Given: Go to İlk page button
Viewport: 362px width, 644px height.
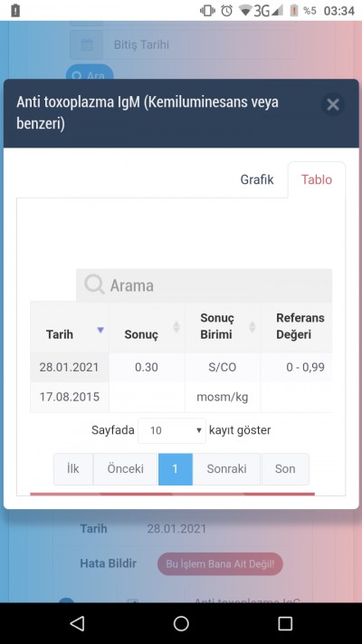Looking at the screenshot, I should 73,469.
